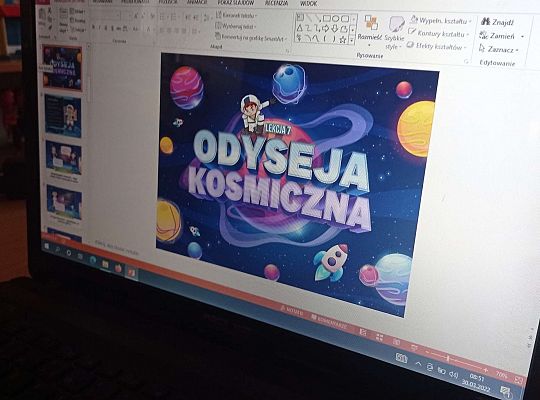Select the oval shape in the gallery
This screenshot has height=400, width=540.
point(335,18)
